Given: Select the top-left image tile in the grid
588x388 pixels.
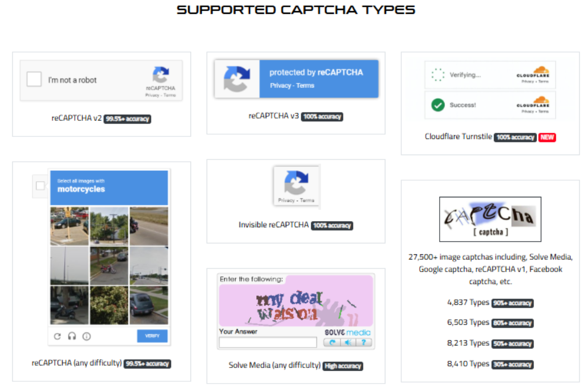Looking at the screenshot, I should [69, 226].
